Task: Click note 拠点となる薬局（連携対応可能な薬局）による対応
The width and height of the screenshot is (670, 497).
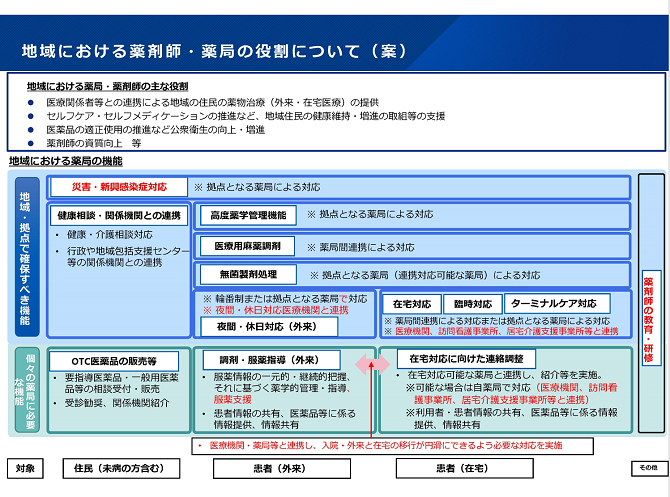Action: tap(425, 275)
